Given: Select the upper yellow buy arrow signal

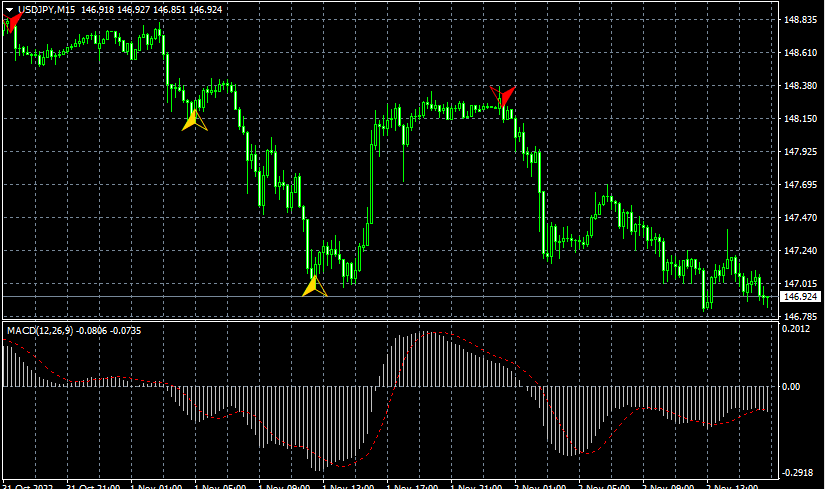Looking at the screenshot, I should (194, 121).
